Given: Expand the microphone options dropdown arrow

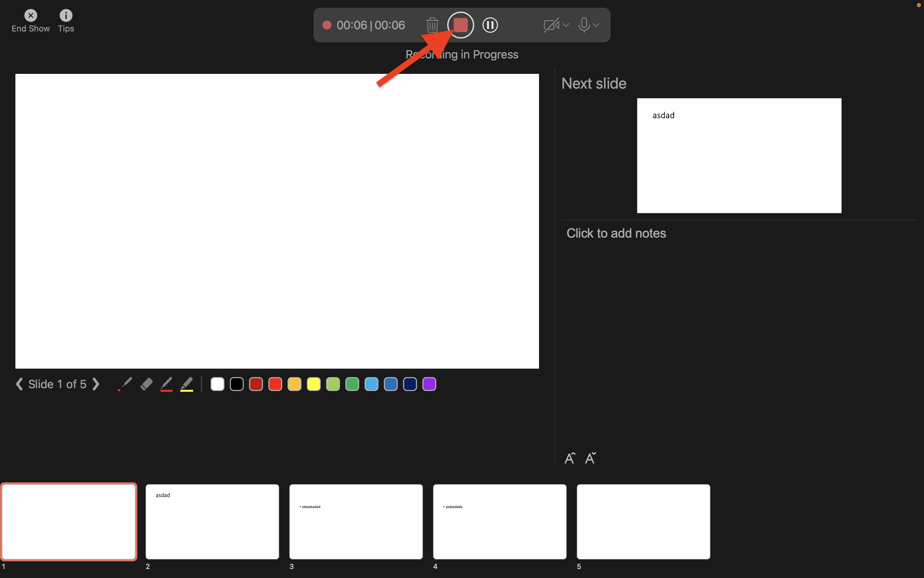Looking at the screenshot, I should 596,25.
